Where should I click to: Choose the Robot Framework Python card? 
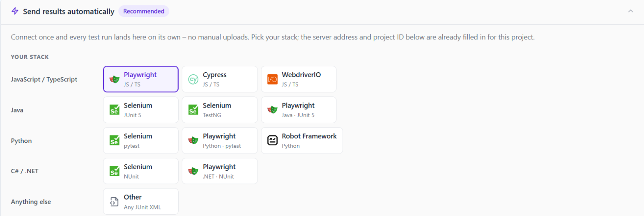tap(302, 140)
